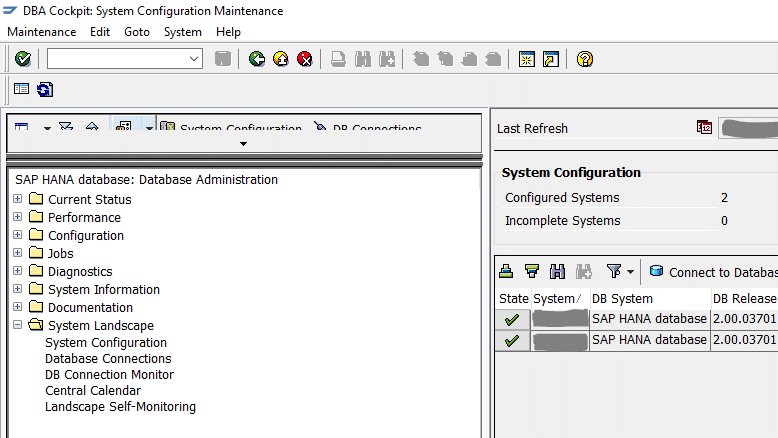Screen dimensions: 778x438
Task: Select Landscape Self-Monitoring tree entry
Action: coord(120,407)
